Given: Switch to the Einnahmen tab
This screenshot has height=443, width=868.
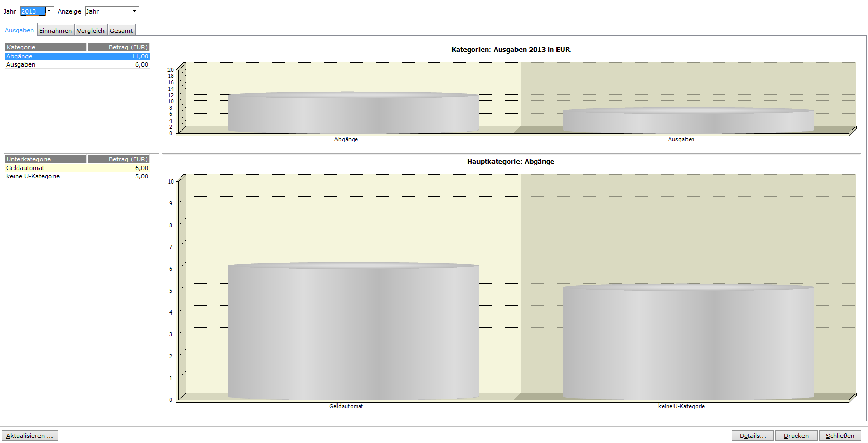Looking at the screenshot, I should pyautogui.click(x=56, y=31).
